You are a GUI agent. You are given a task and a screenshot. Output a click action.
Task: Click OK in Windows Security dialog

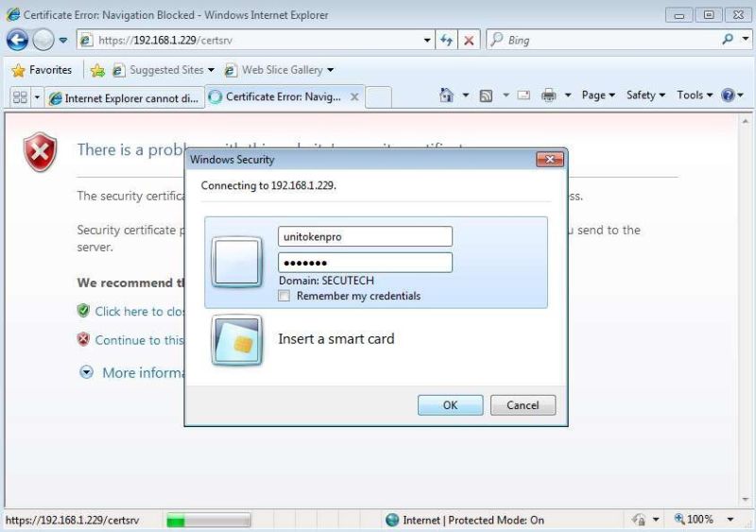point(451,405)
